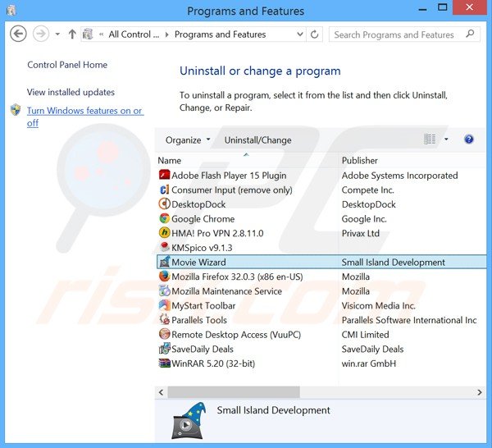
Task: Click the KMSpico program icon
Action: (165, 247)
